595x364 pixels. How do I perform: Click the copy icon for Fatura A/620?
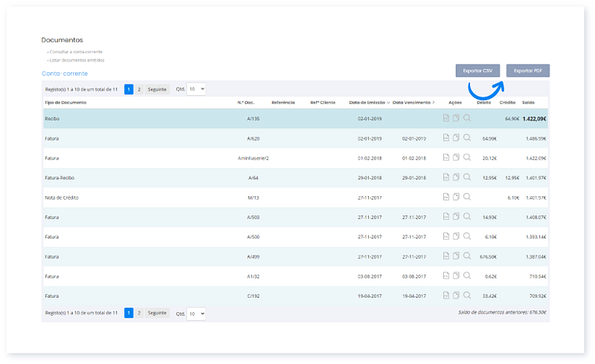[456, 138]
